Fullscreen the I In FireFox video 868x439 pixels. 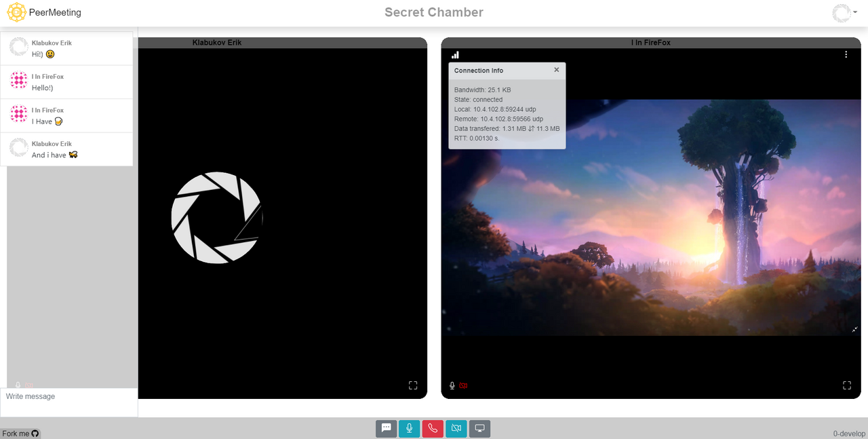click(847, 385)
